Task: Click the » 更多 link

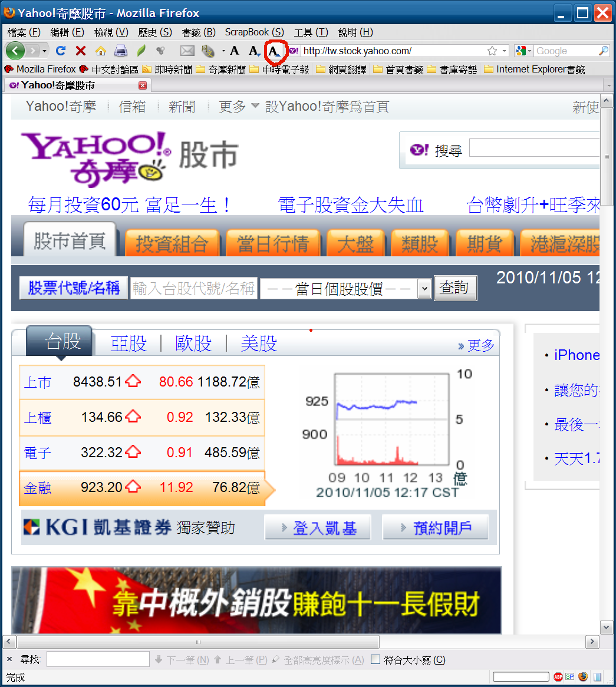Action: [476, 345]
